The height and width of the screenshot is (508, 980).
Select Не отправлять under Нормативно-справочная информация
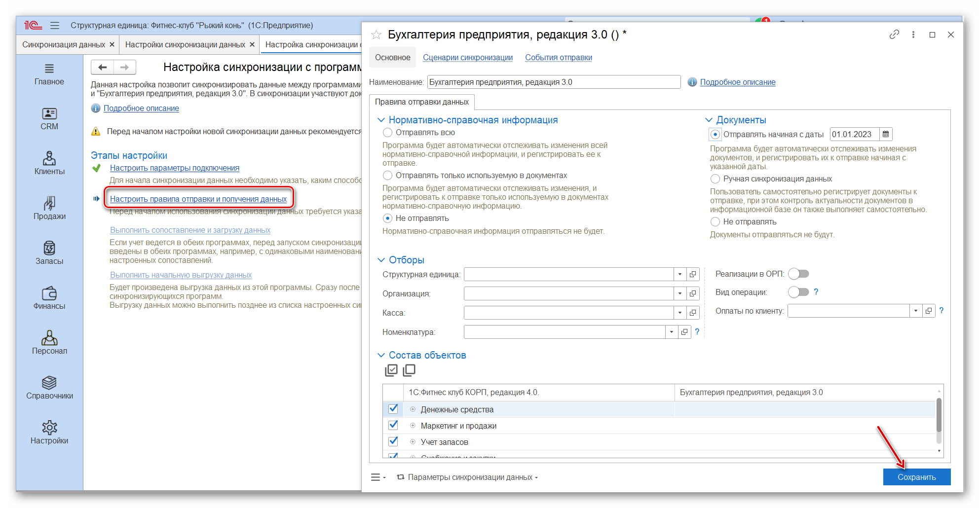388,218
